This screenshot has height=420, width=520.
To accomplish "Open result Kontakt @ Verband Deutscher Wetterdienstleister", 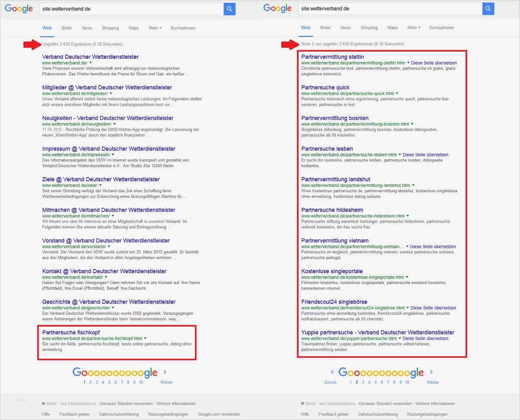I will click(104, 271).
